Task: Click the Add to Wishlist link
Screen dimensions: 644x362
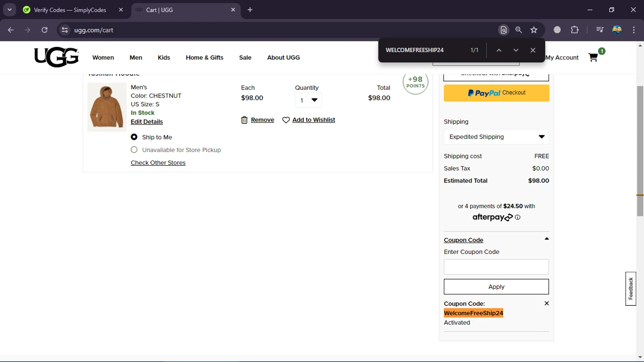Action: [313, 120]
